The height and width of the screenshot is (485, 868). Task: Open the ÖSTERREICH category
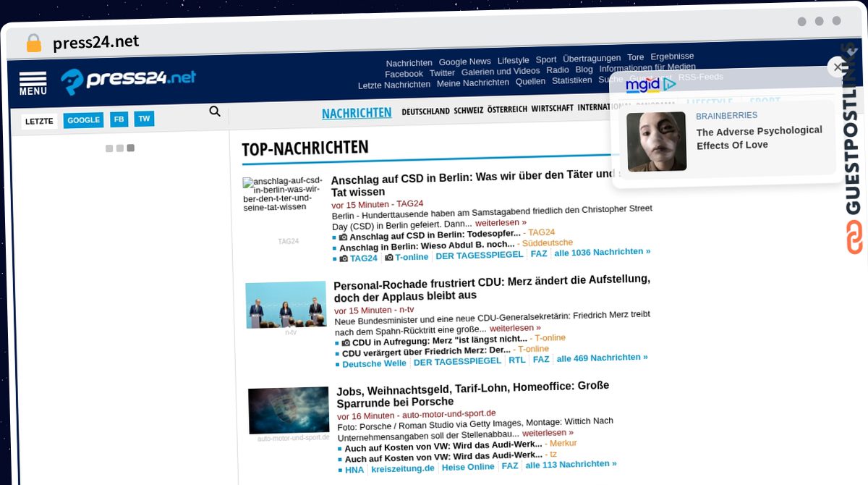coord(507,109)
